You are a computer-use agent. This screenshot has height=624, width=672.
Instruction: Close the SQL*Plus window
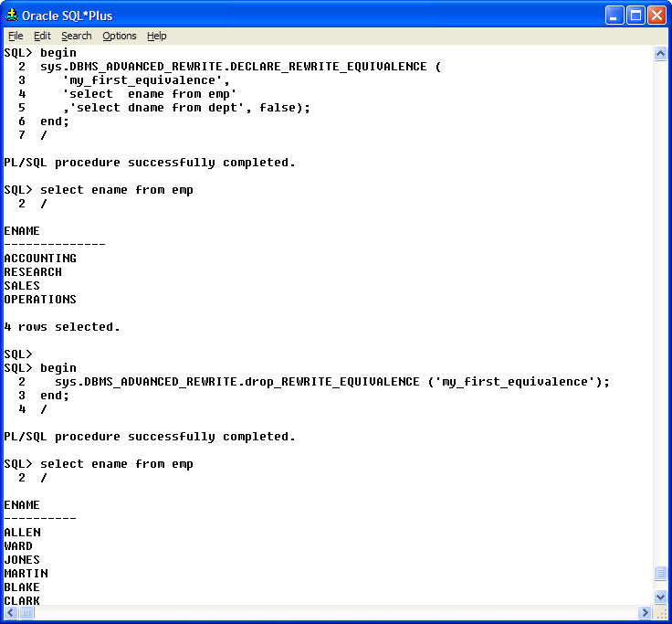[656, 16]
